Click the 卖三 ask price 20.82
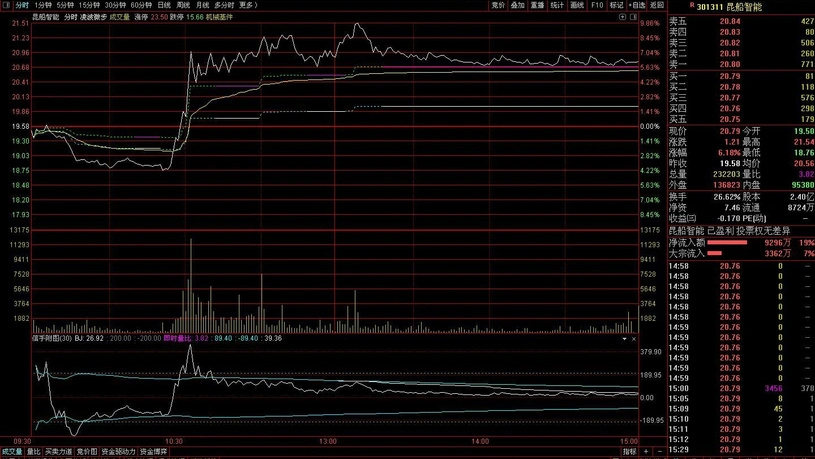Screen dimensions: 815x459 point(730,43)
